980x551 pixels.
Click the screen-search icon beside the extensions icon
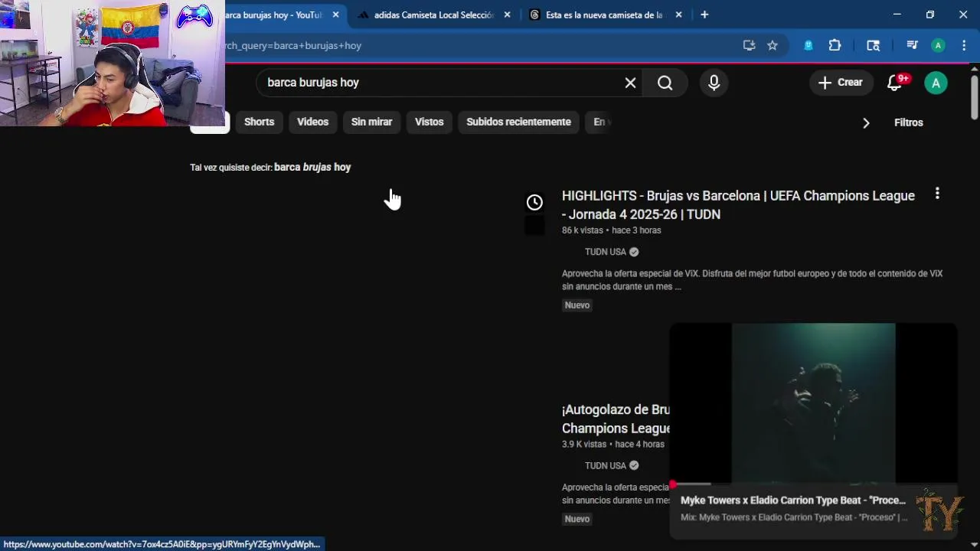point(874,45)
